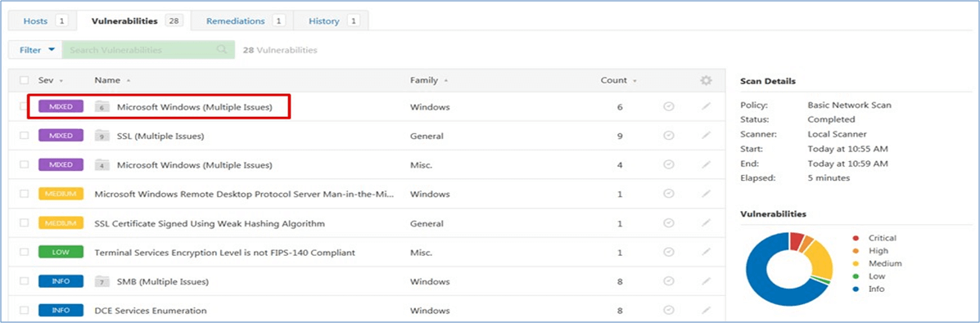Sort by the Sev column arrow
This screenshot has width=980, height=323.
61,81
